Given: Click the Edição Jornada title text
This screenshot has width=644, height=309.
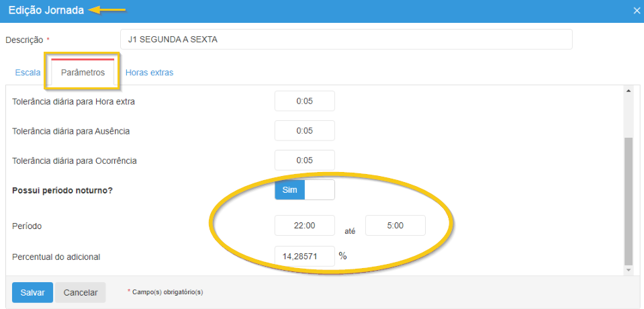Looking at the screenshot, I should tap(46, 11).
